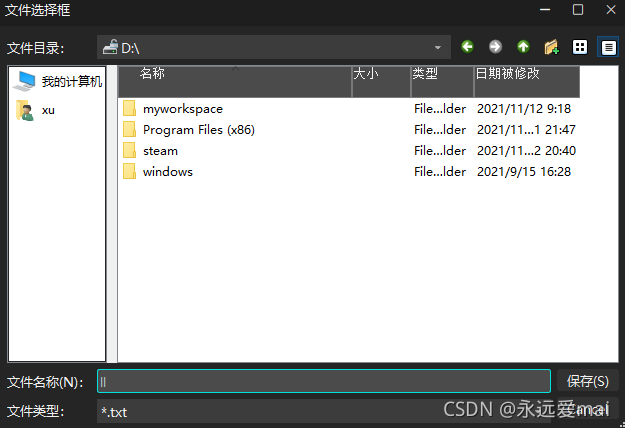Click date 2021/9/15 16:28 cell
This screenshot has height=428, width=625.
524,172
